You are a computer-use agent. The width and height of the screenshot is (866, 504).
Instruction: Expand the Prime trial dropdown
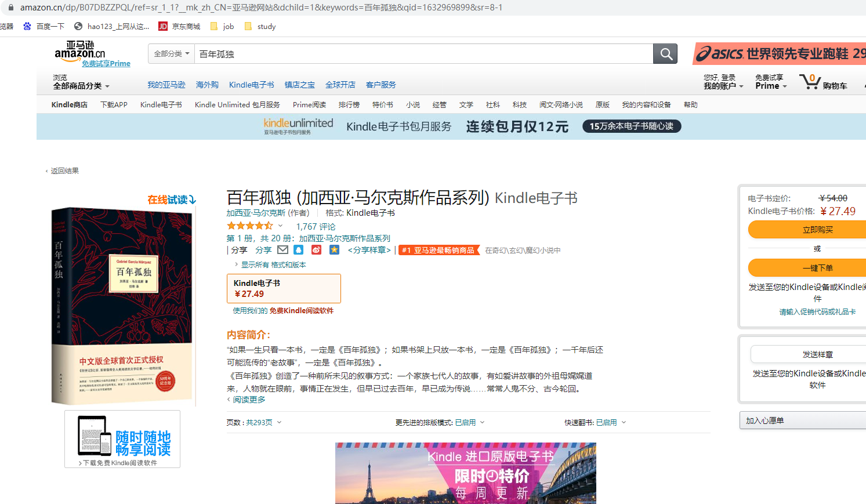pos(771,86)
